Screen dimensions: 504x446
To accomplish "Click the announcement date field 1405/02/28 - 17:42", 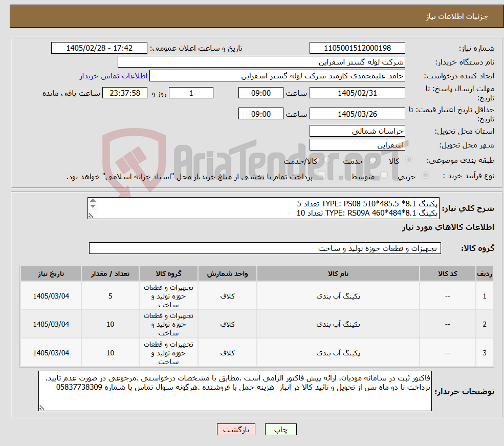I will (x=99, y=48).
